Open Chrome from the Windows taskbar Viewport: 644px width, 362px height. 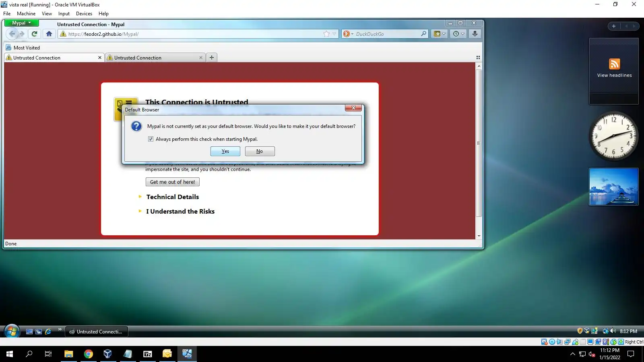tap(88, 354)
